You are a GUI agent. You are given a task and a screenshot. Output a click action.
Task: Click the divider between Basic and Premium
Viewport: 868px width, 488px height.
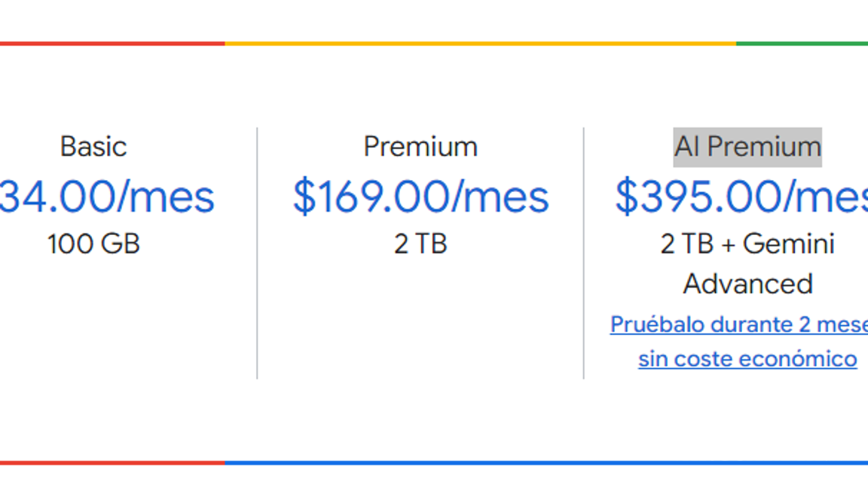point(257,253)
